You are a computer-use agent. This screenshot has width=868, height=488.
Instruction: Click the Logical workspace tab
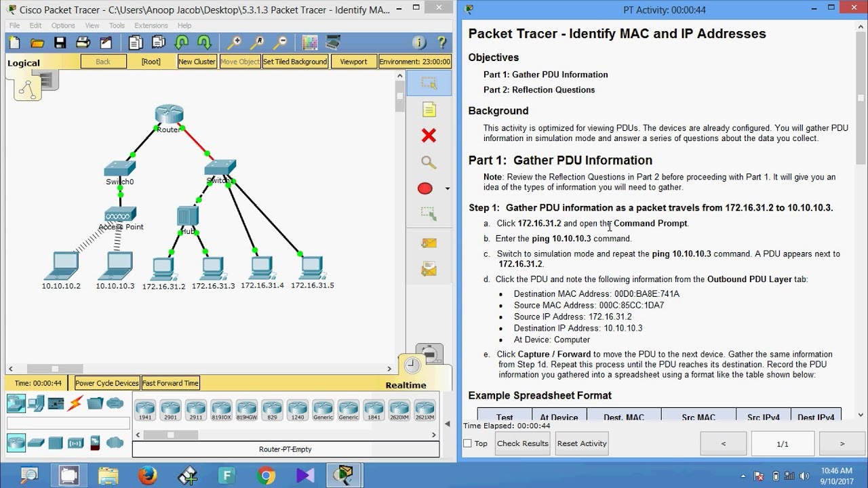[24, 63]
